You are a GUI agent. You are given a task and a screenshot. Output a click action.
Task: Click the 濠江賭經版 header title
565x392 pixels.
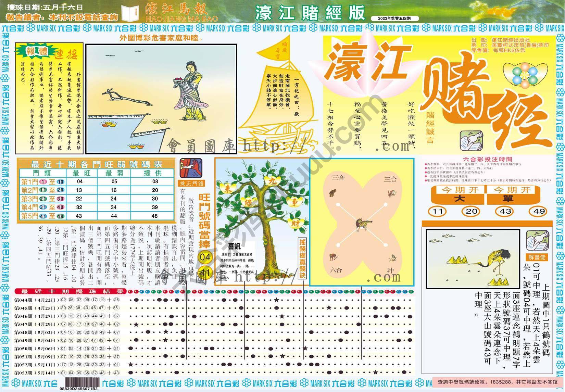(x=310, y=13)
